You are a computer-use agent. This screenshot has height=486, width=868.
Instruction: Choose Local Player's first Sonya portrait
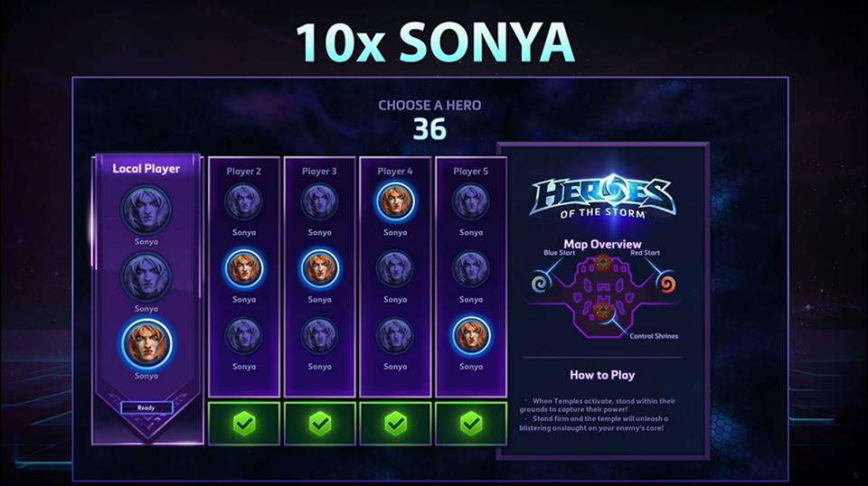(146, 210)
